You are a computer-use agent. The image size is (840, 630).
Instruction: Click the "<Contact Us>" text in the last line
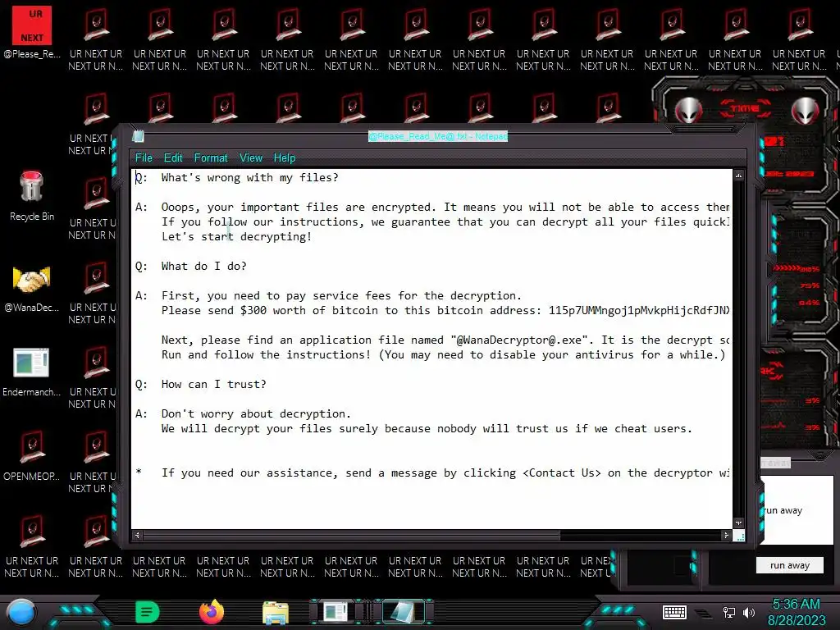click(x=561, y=473)
